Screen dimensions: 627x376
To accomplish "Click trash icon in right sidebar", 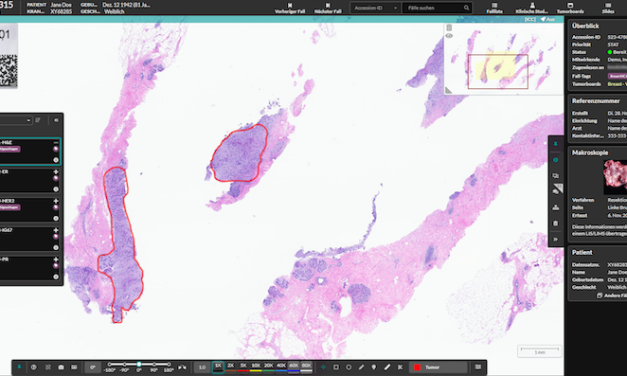I will tap(555, 224).
